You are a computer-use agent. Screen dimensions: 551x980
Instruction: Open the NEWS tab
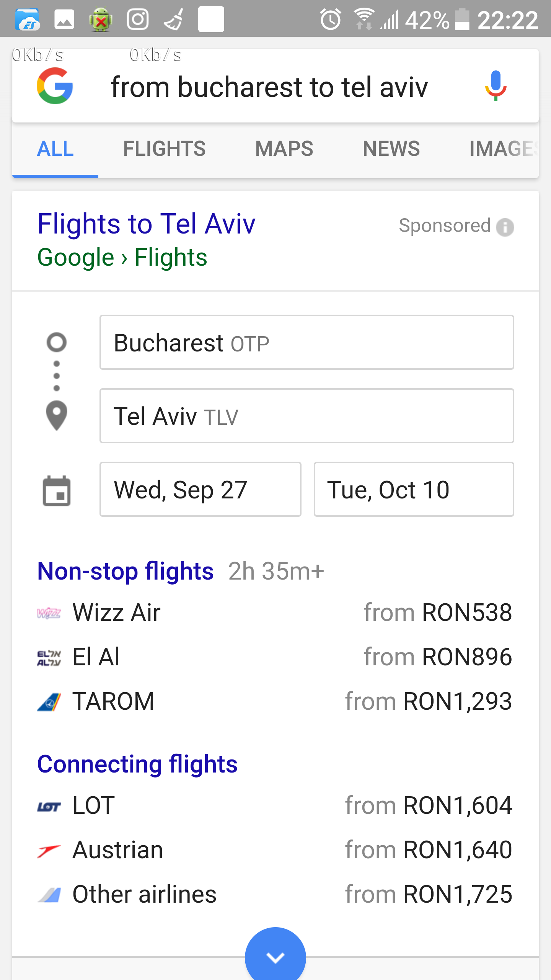[391, 149]
